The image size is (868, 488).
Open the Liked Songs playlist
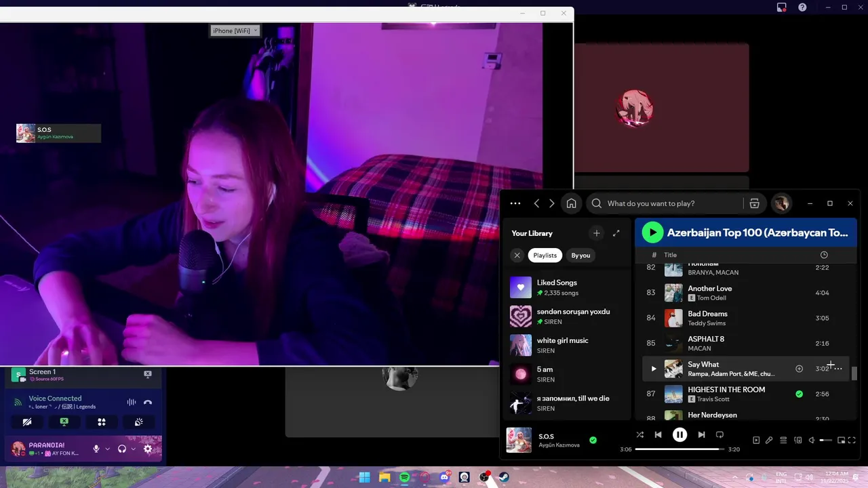tap(568, 287)
